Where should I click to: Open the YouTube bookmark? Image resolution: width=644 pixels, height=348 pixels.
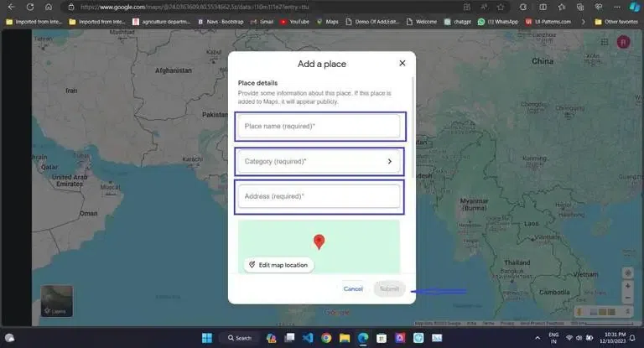tap(294, 22)
